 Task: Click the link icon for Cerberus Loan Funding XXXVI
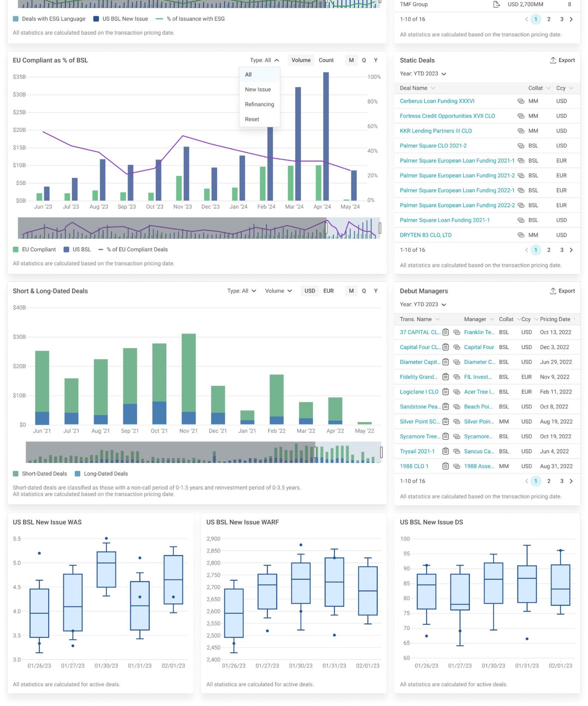[x=521, y=101]
